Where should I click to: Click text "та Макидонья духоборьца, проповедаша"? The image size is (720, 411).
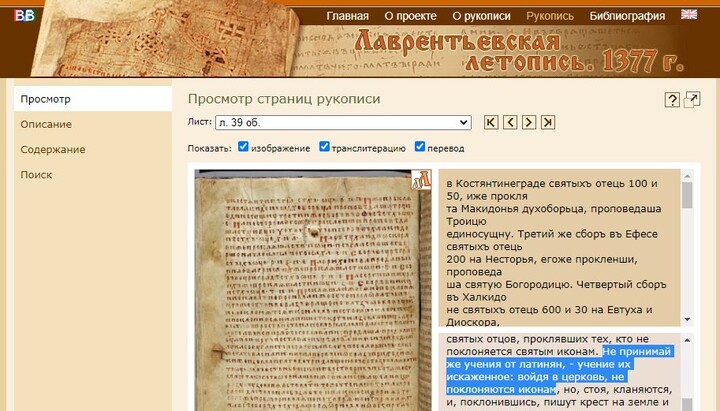[x=554, y=209]
